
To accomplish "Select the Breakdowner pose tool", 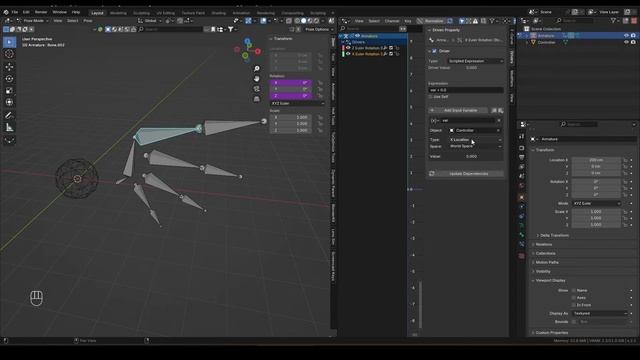I will tap(9, 140).
